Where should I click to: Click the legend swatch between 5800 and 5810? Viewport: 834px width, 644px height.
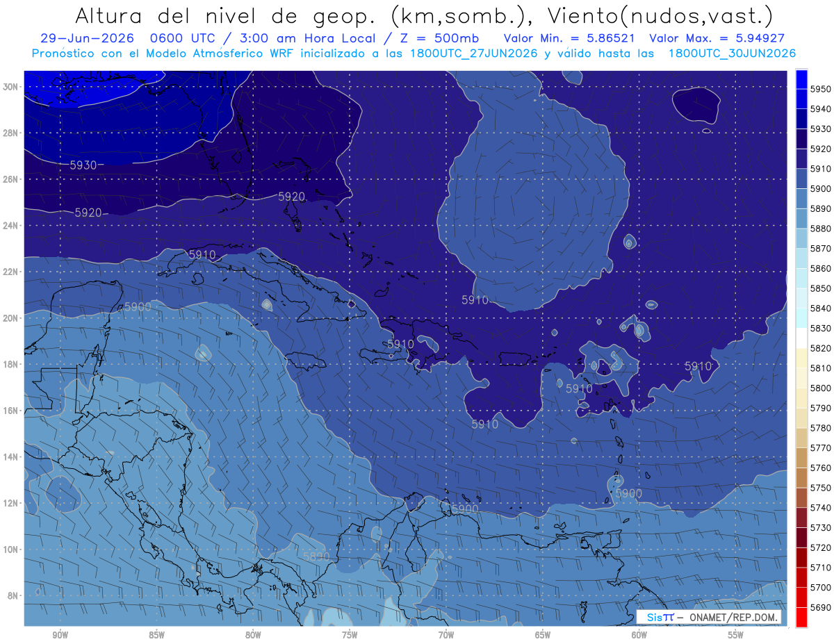[x=801, y=378]
